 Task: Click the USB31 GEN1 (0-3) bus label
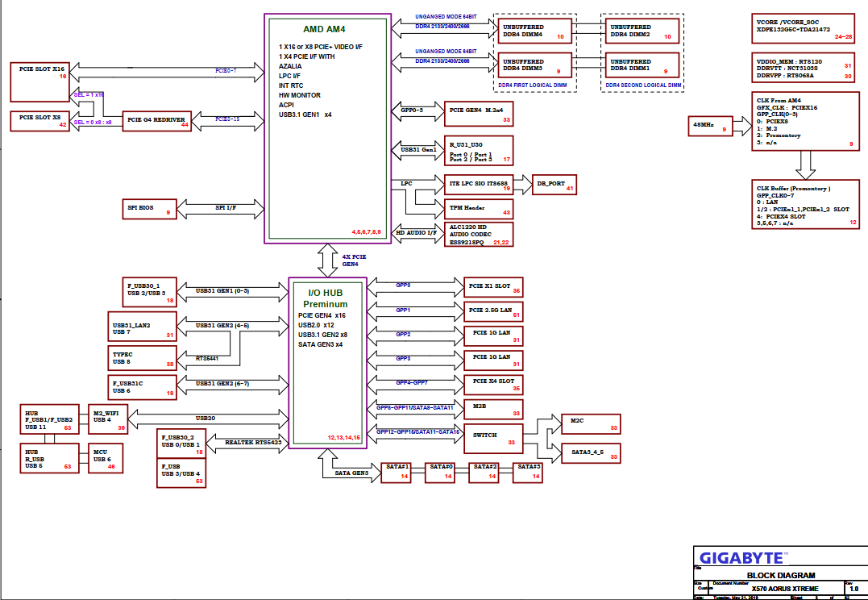point(222,291)
